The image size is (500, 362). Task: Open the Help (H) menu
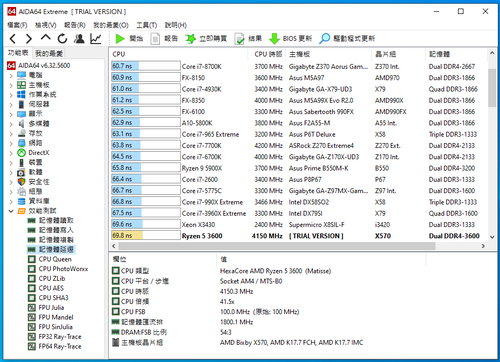pos(176,25)
